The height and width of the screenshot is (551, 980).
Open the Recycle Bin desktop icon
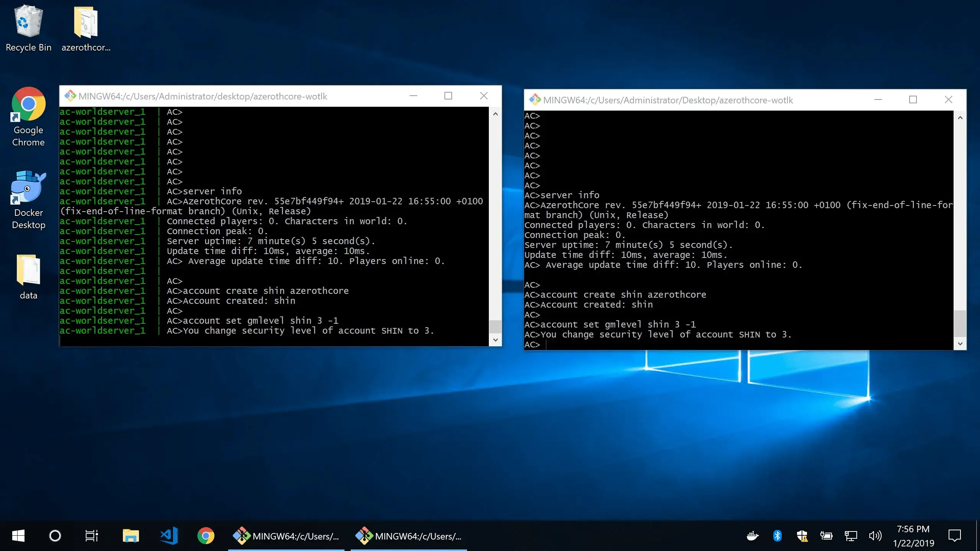pyautogui.click(x=28, y=29)
